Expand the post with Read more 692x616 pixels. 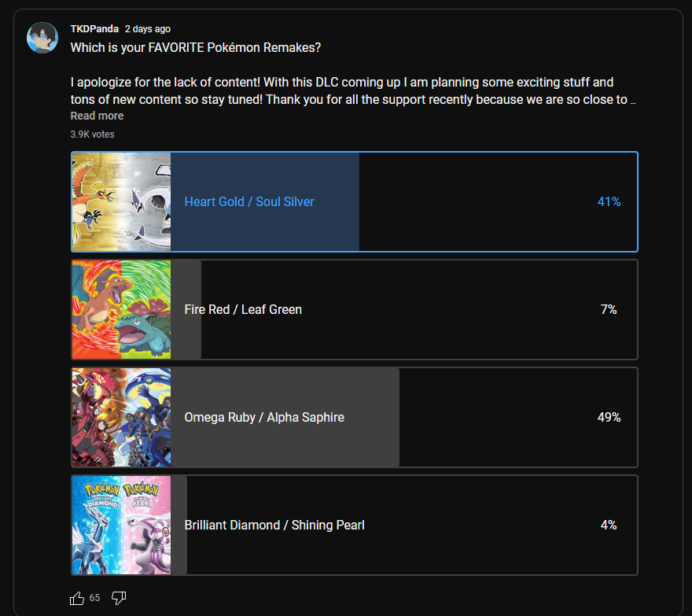point(97,116)
